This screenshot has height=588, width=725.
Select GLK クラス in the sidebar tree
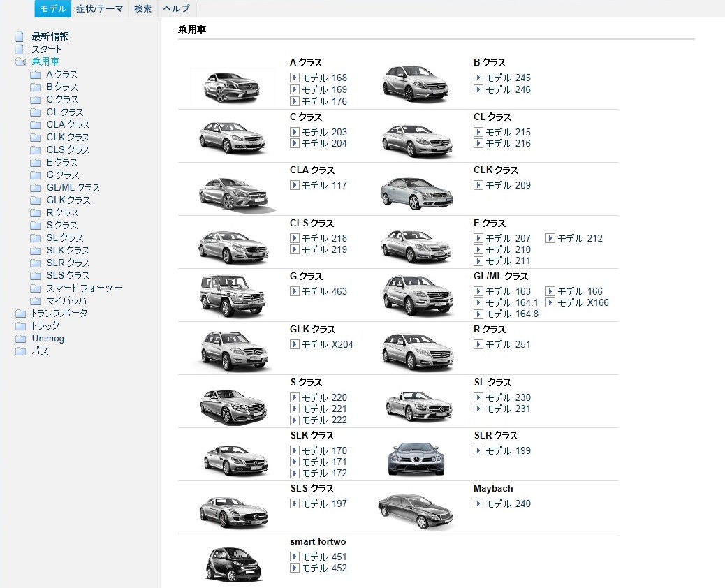pos(68,200)
